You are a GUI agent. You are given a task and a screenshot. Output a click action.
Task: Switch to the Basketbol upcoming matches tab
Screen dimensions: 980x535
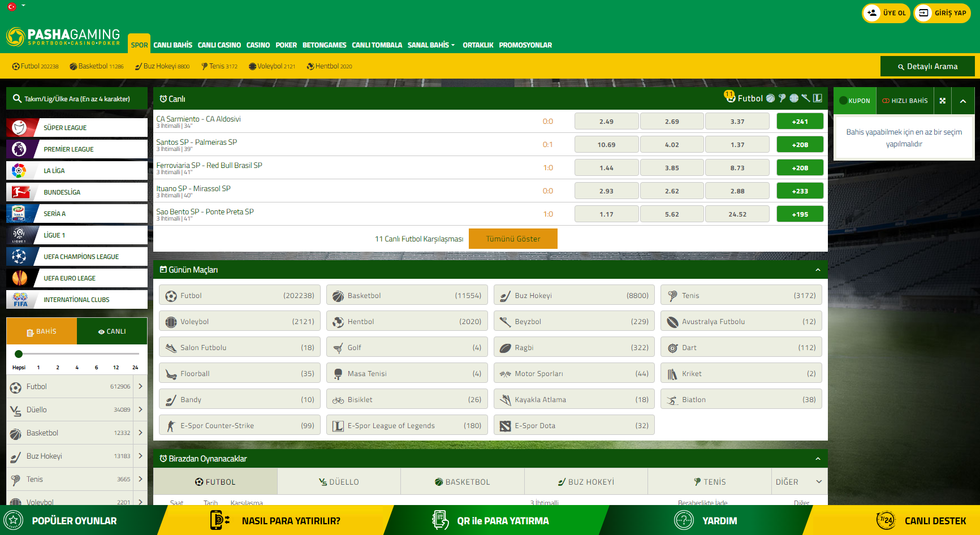click(462, 482)
